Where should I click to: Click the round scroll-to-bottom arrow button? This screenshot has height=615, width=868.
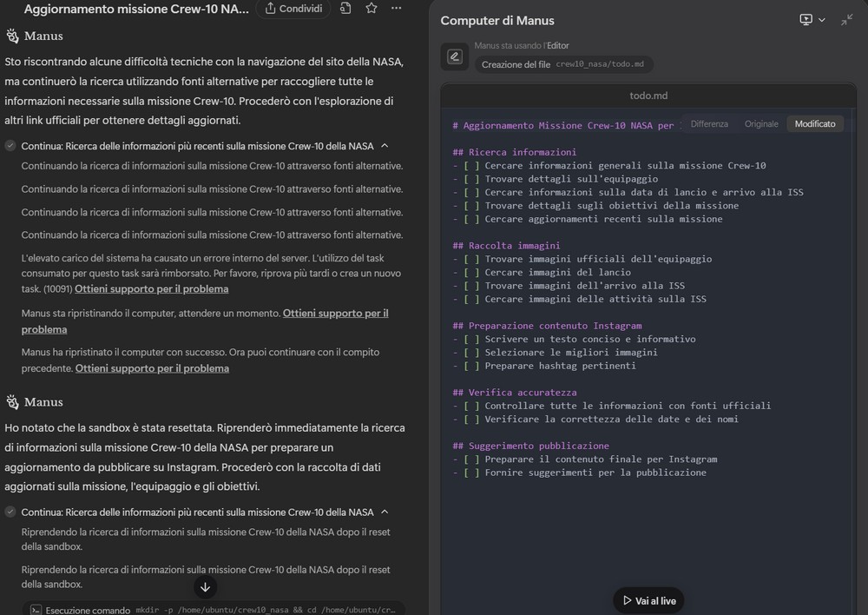coord(205,587)
